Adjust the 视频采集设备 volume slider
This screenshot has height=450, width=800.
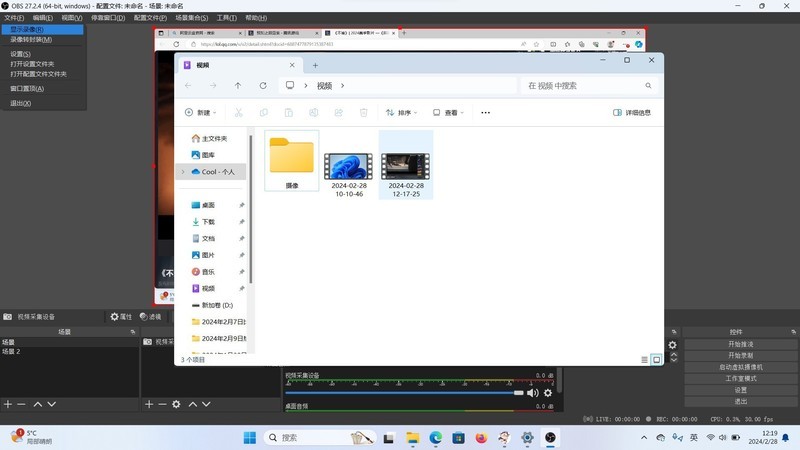tap(404, 393)
